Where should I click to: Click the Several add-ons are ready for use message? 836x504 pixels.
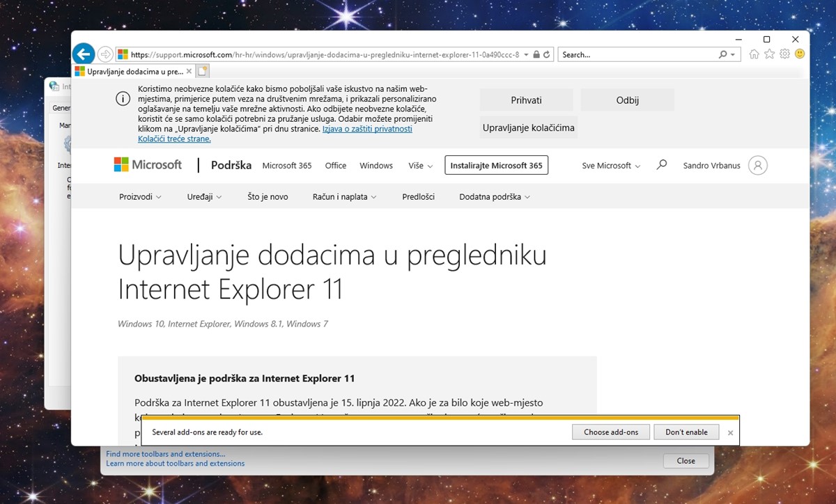point(207,432)
